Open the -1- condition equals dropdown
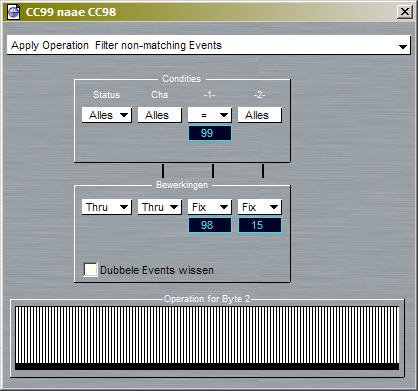The width and height of the screenshot is (418, 391). (210, 115)
